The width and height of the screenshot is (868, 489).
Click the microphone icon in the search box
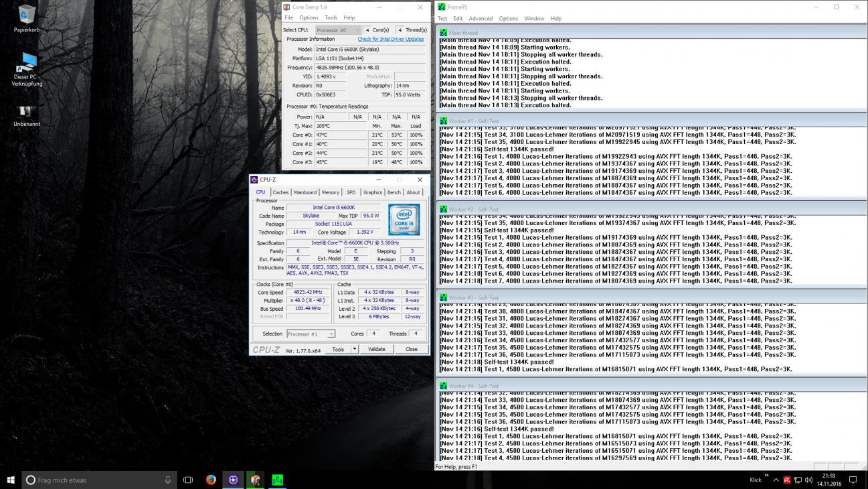coord(167,480)
